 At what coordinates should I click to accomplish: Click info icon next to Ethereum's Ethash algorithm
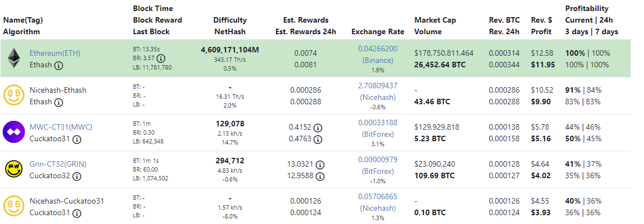59,65
